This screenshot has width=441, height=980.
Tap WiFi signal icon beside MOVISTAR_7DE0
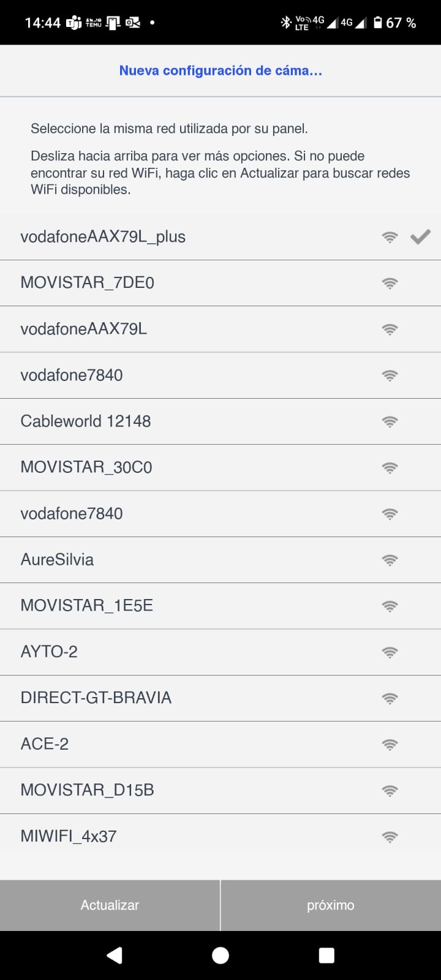pyautogui.click(x=390, y=283)
